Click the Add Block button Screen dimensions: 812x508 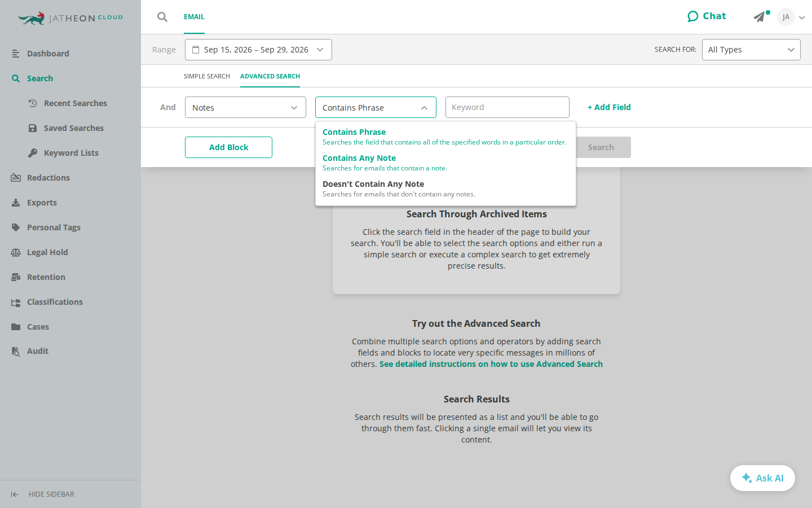(228, 147)
